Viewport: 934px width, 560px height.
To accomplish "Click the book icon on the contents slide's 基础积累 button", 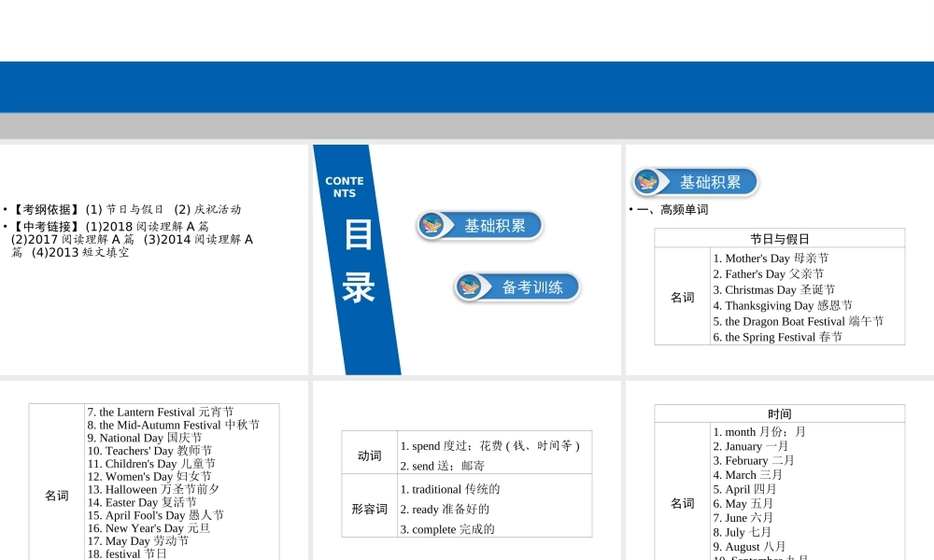I will [x=432, y=226].
